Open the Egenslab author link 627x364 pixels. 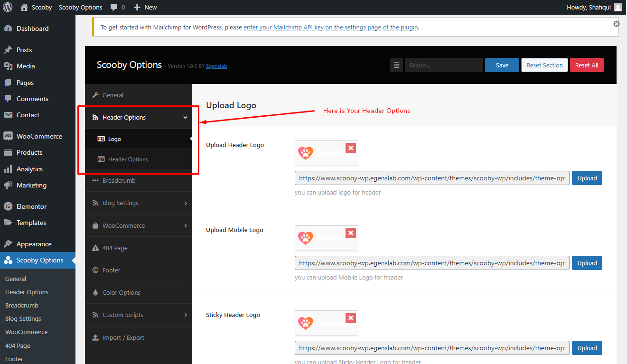pos(216,66)
